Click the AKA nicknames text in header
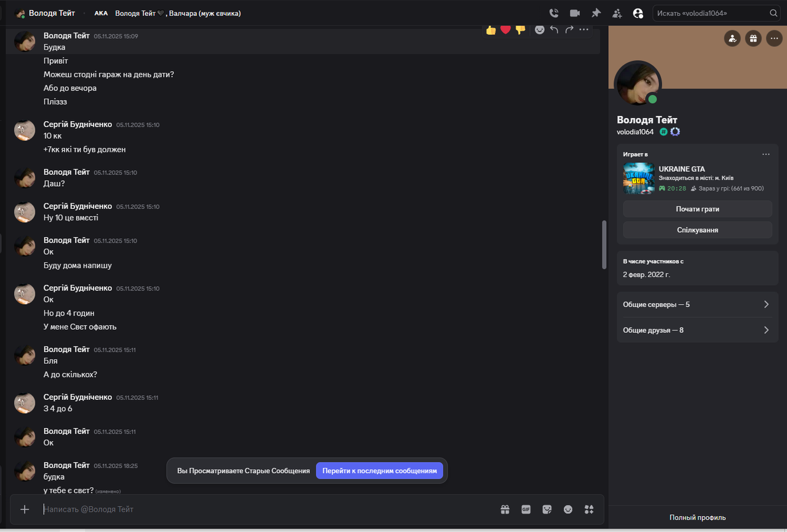 (178, 13)
